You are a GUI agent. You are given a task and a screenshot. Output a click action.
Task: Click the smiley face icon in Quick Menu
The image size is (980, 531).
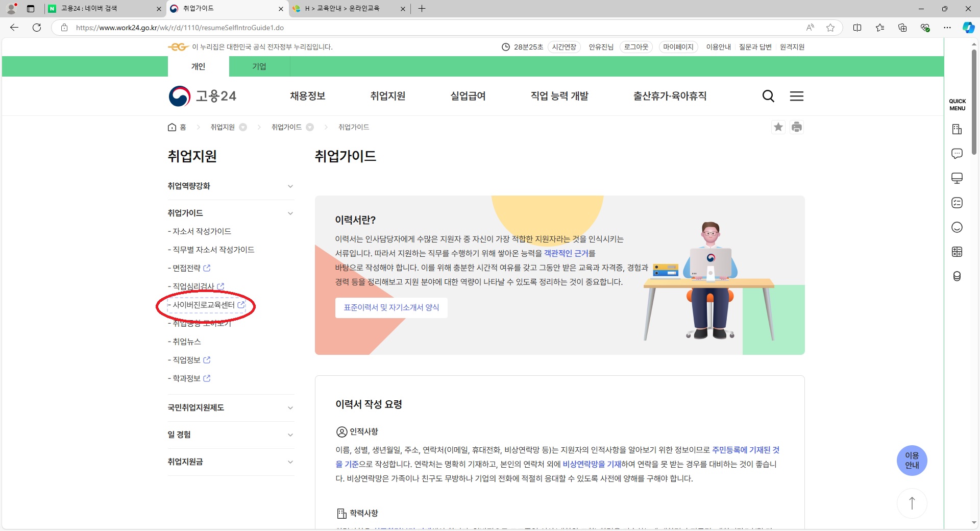click(957, 227)
